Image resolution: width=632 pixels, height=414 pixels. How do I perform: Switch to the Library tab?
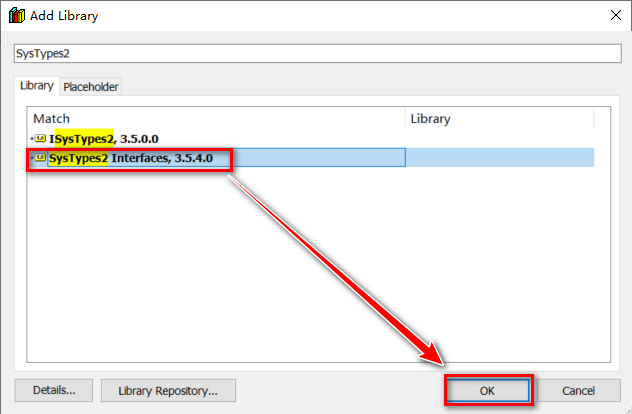37,85
